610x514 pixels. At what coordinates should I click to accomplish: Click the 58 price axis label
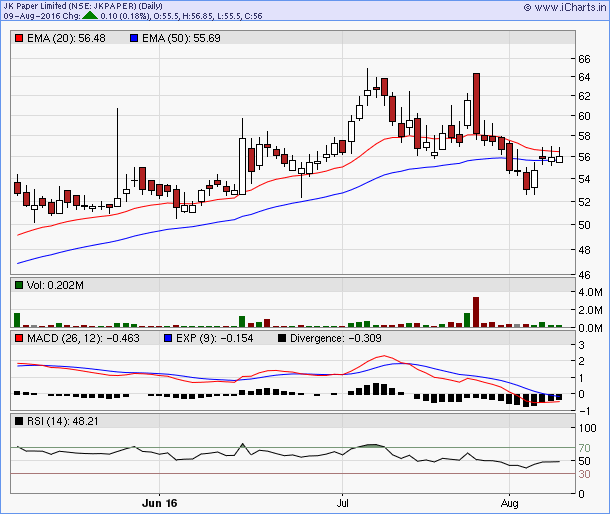pos(584,136)
